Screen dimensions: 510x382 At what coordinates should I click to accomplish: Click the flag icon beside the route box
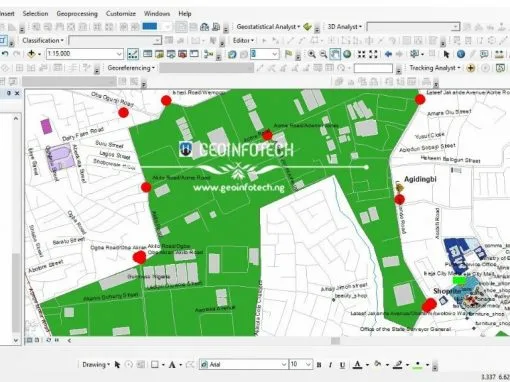pos(288,54)
